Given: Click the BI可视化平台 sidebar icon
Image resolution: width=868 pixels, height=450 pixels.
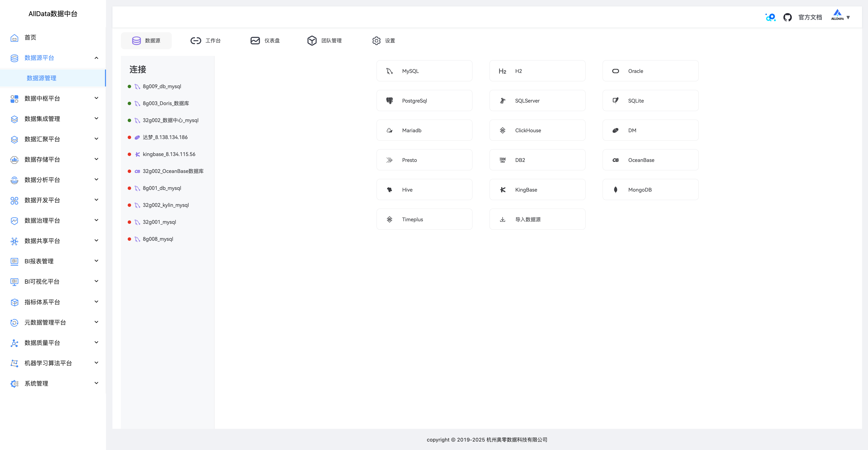Looking at the screenshot, I should (x=14, y=282).
